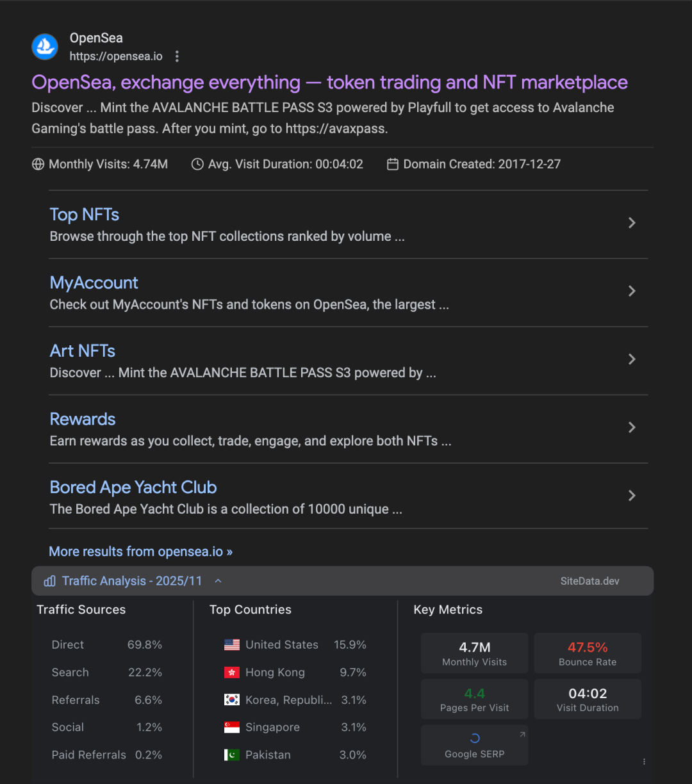Click the calendar icon for Domain Created
692x784 pixels.
(x=393, y=164)
